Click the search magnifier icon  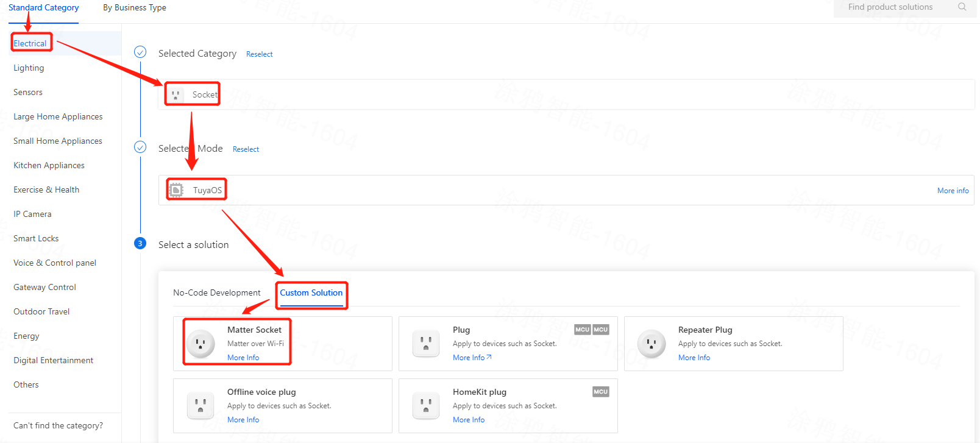pos(962,7)
